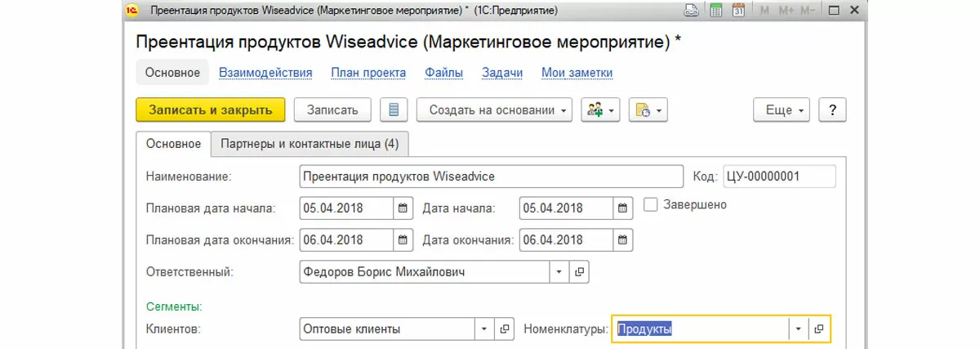Open the Ответственный record link icon
The height and width of the screenshot is (349, 980).
tap(579, 271)
